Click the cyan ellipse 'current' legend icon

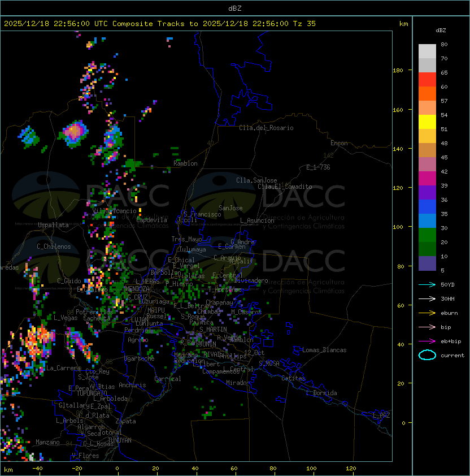pos(427,355)
